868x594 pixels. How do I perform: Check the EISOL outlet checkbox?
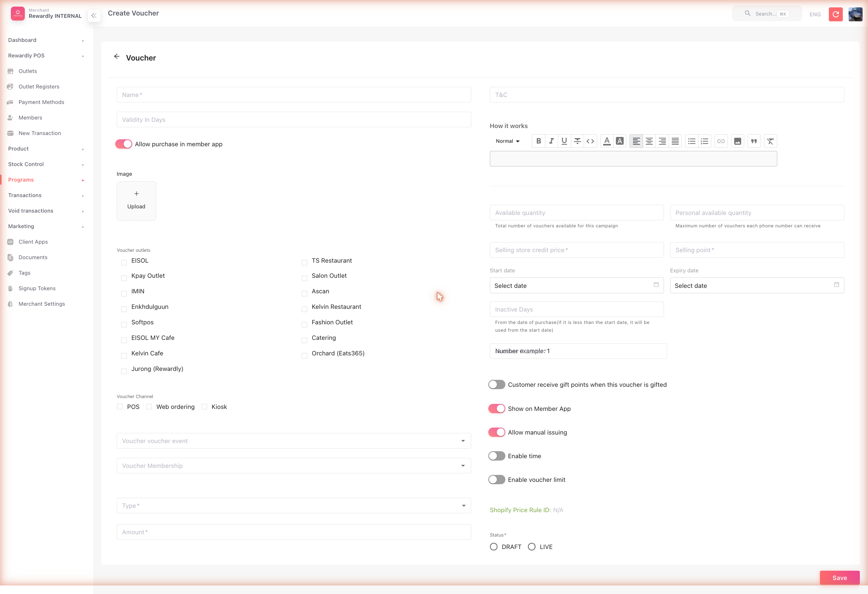[124, 263]
